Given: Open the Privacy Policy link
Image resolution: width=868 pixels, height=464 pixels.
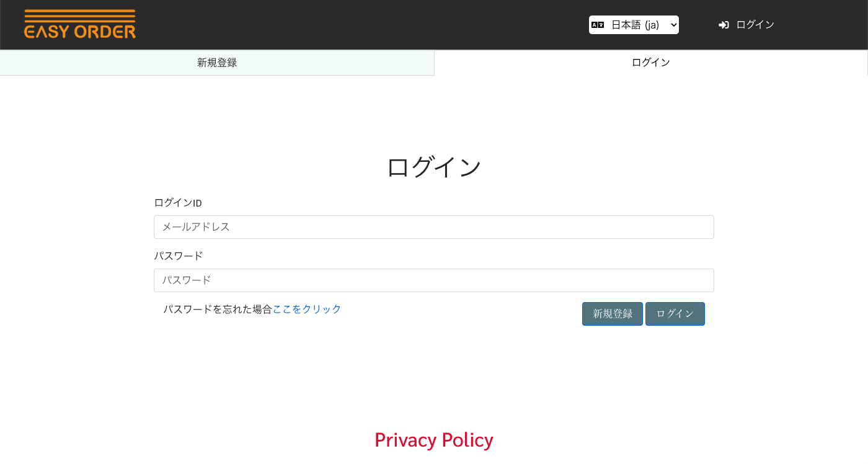Looking at the screenshot, I should point(433,440).
